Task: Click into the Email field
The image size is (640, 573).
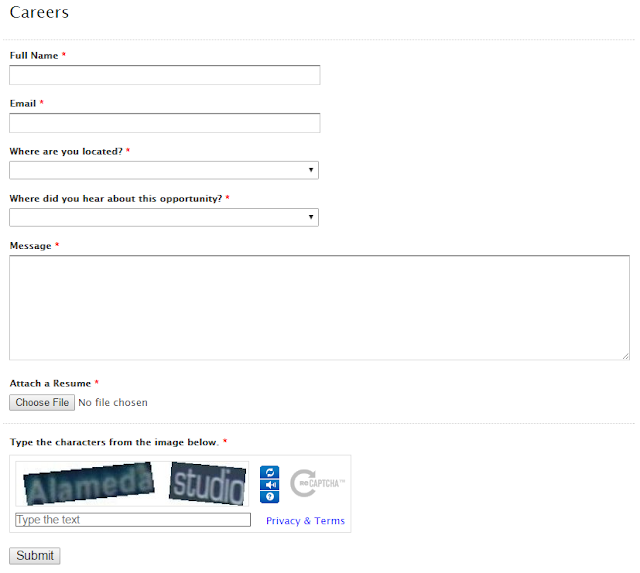Action: point(164,123)
